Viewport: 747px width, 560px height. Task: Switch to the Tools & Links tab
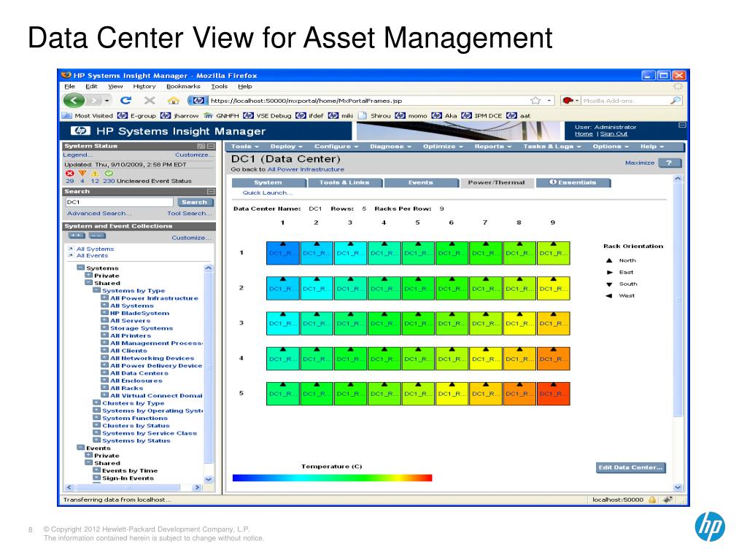pos(344,183)
